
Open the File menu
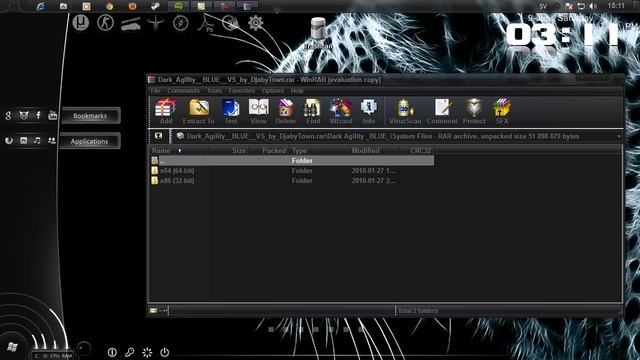(x=156, y=91)
